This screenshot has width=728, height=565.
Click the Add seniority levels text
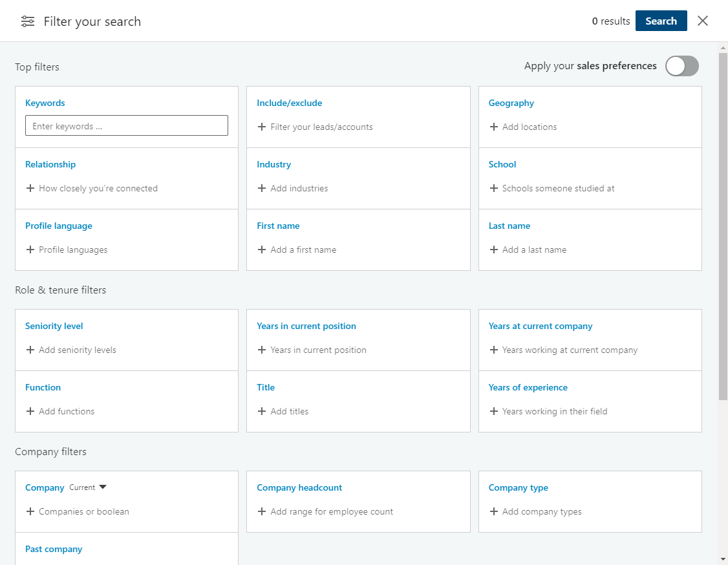point(77,350)
